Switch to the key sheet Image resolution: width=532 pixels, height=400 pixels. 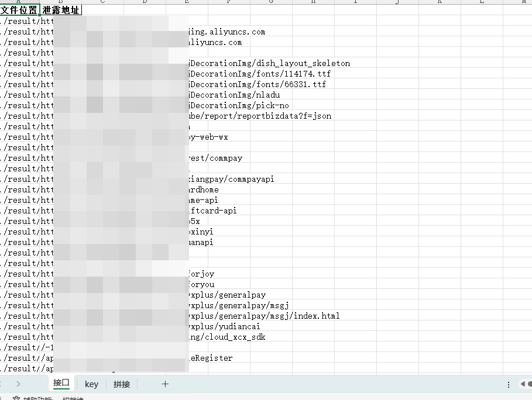pos(91,384)
